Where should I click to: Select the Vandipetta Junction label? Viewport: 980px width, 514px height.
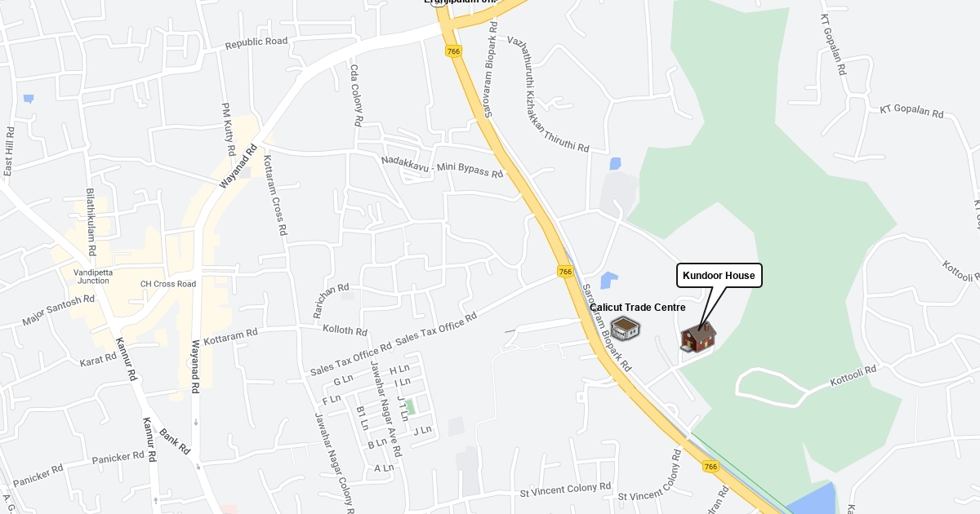[x=91, y=276]
